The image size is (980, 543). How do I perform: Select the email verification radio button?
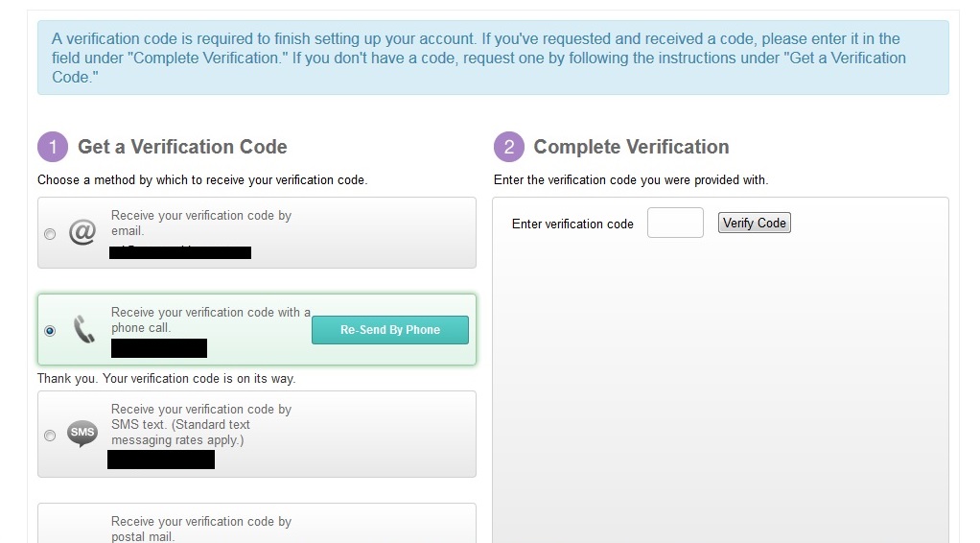pyautogui.click(x=50, y=234)
